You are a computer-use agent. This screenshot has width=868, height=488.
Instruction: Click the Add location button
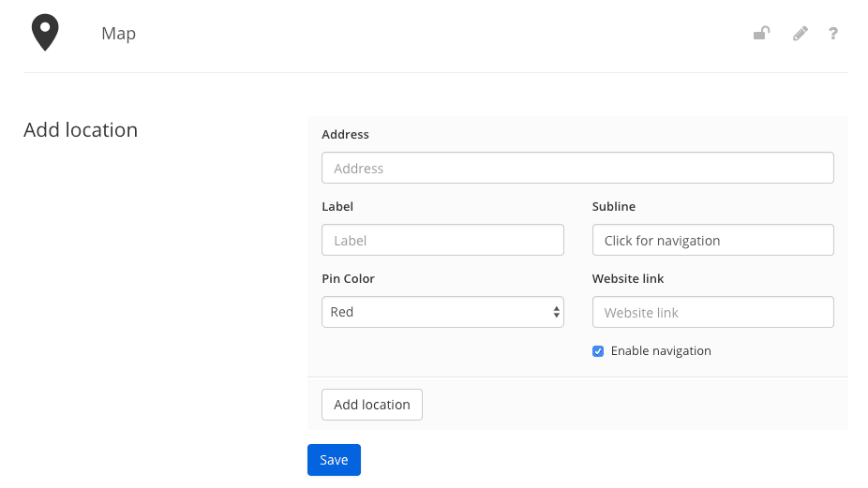pos(372,405)
